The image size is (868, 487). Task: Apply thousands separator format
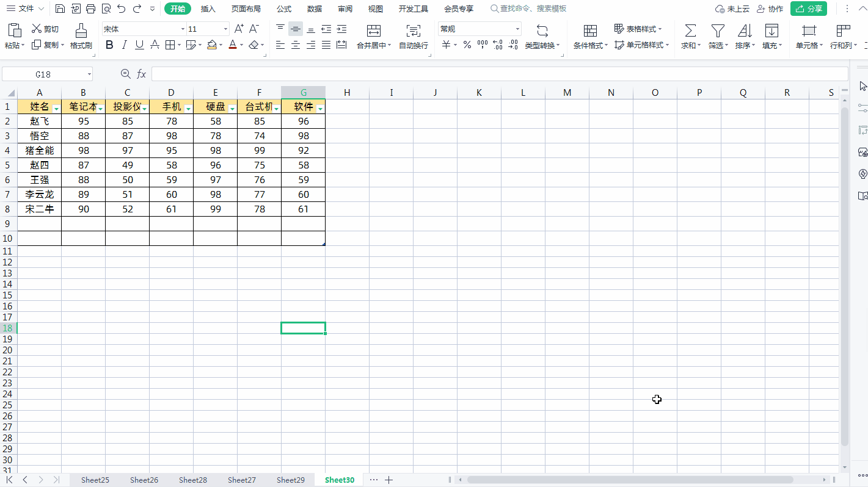483,45
